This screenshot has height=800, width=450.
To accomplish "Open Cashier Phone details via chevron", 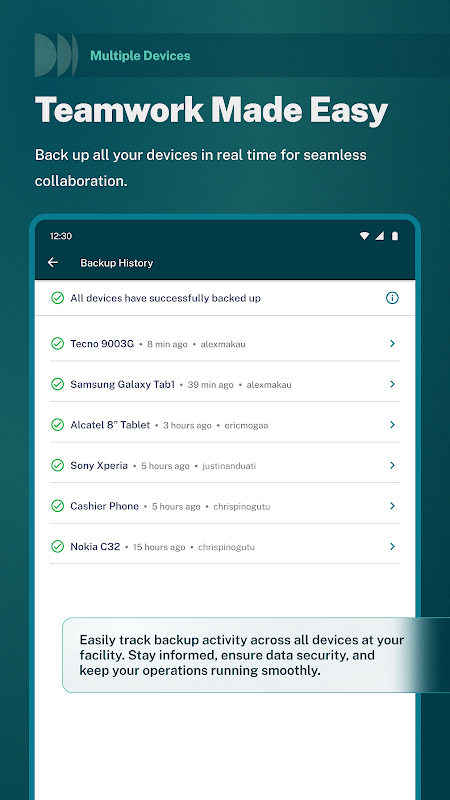I will point(392,506).
